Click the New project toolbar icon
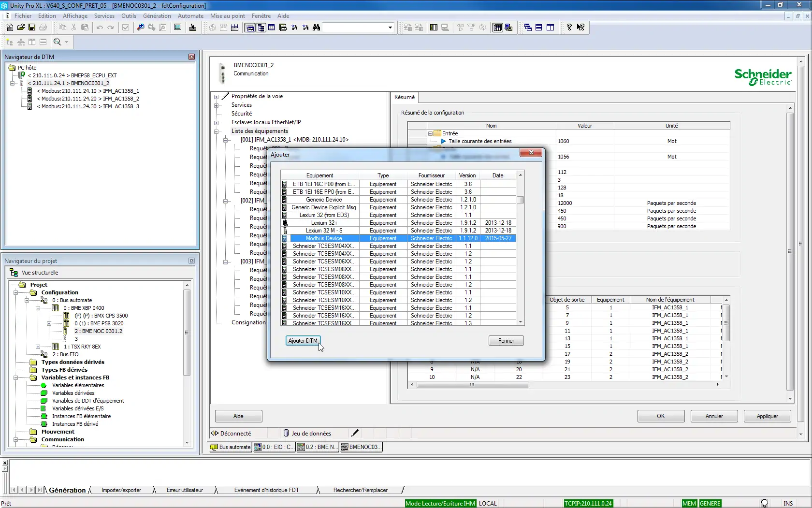 pyautogui.click(x=10, y=28)
